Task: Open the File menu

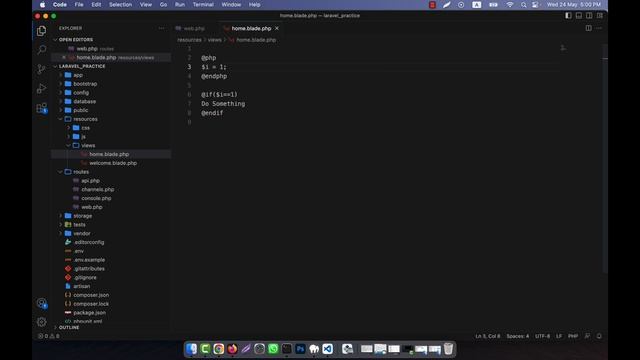Action: (x=79, y=5)
